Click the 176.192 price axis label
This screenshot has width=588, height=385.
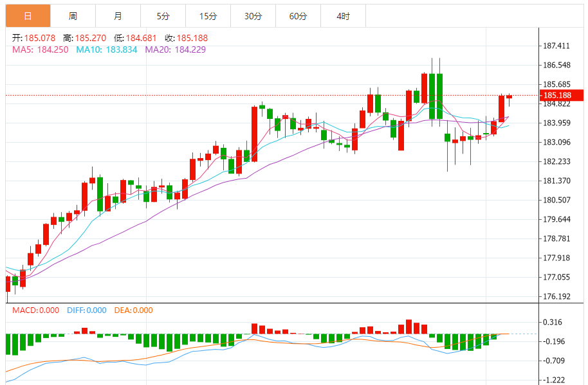tap(557, 297)
